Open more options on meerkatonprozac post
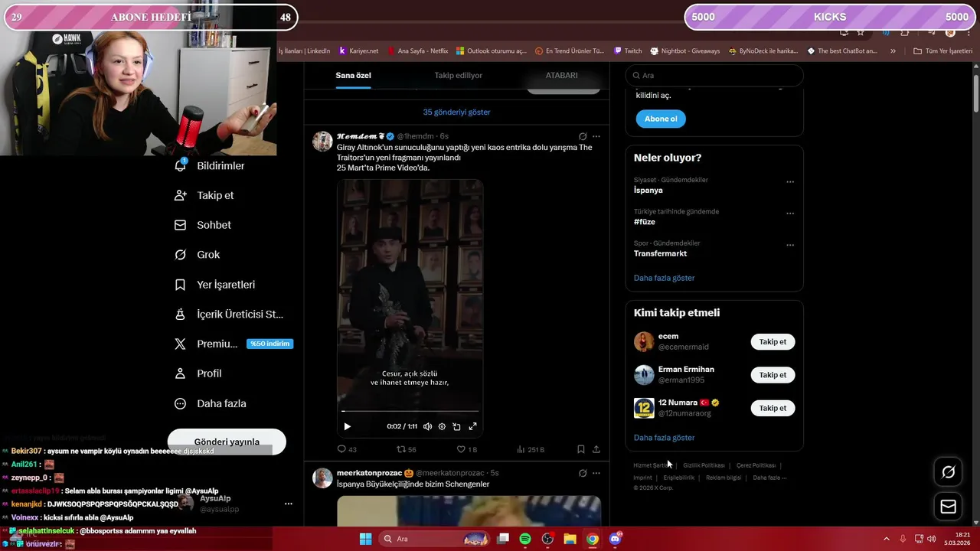Viewport: 980px width, 551px height. pyautogui.click(x=596, y=473)
